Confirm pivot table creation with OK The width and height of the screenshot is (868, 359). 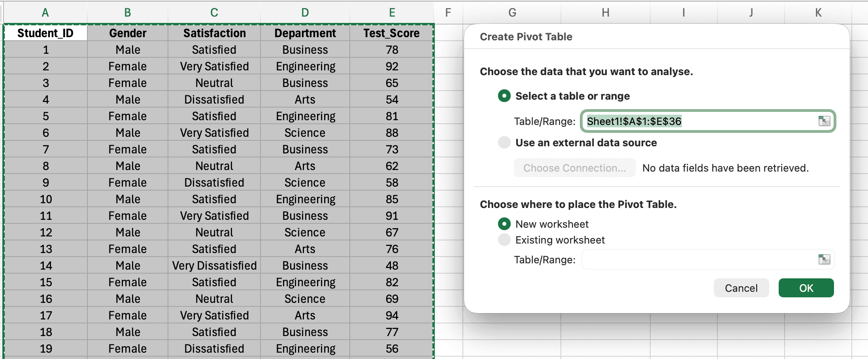click(806, 288)
